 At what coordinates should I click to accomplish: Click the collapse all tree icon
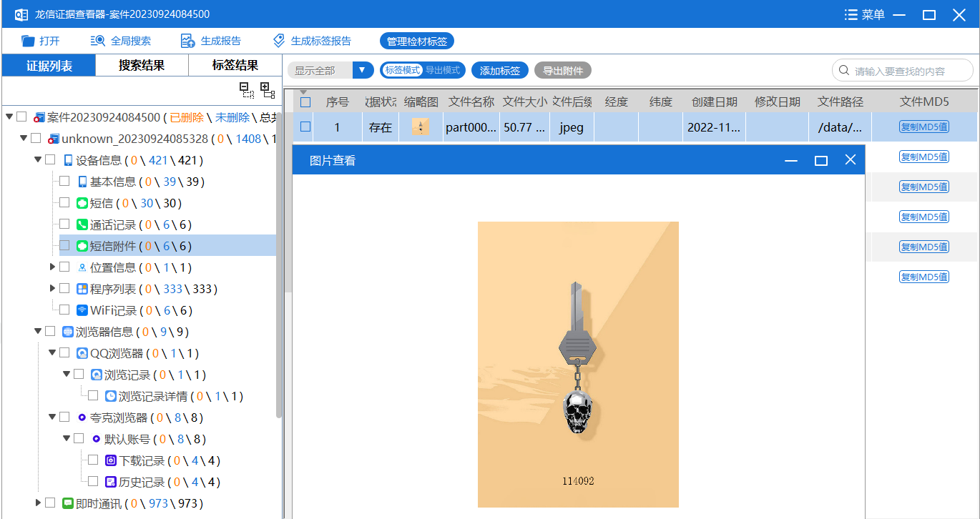246,89
